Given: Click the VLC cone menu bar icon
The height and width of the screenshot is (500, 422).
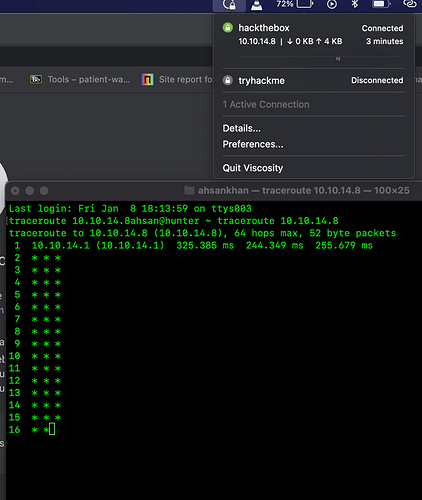Looking at the screenshot, I should pos(256,5).
